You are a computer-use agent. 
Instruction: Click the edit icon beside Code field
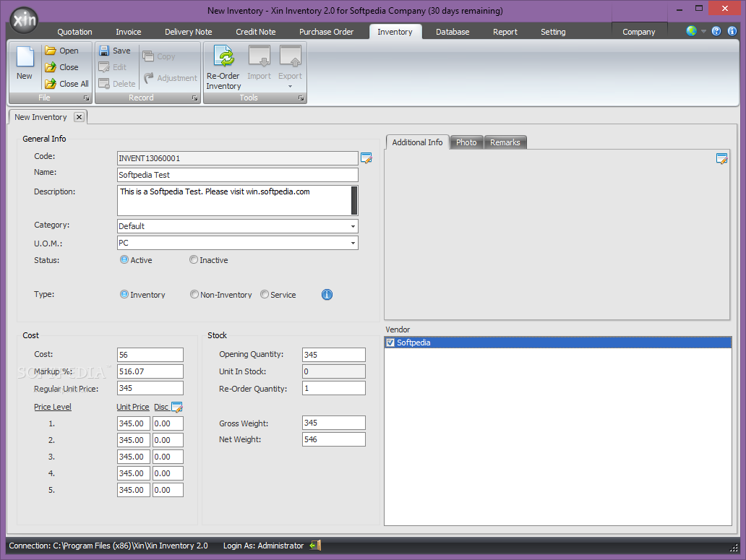[x=366, y=158]
